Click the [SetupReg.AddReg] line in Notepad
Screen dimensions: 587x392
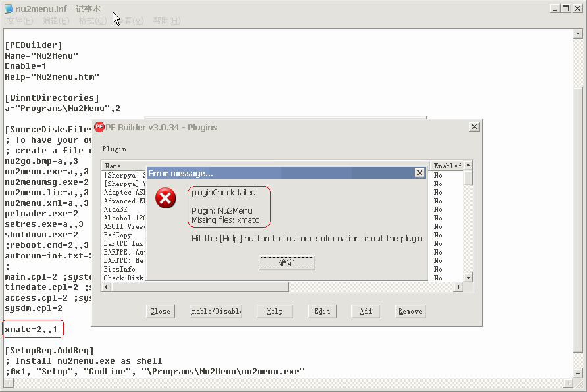49,351
